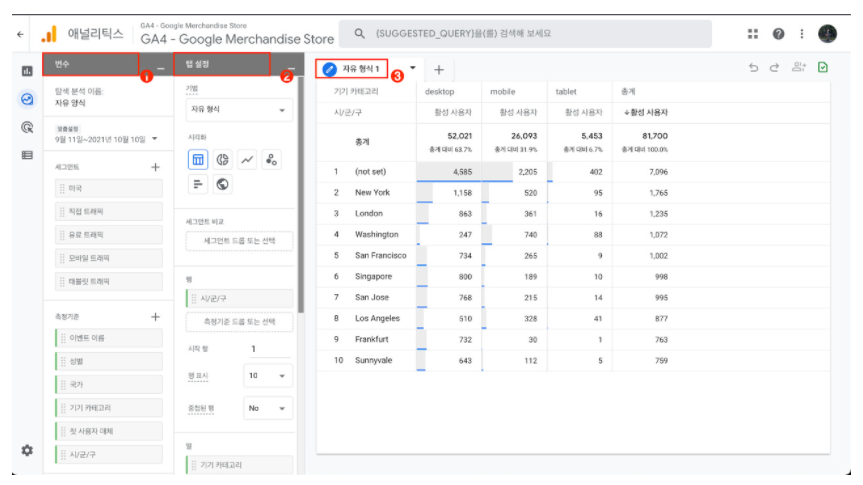Select the line chart visualization icon
This screenshot has width=863, height=485.
point(247,160)
